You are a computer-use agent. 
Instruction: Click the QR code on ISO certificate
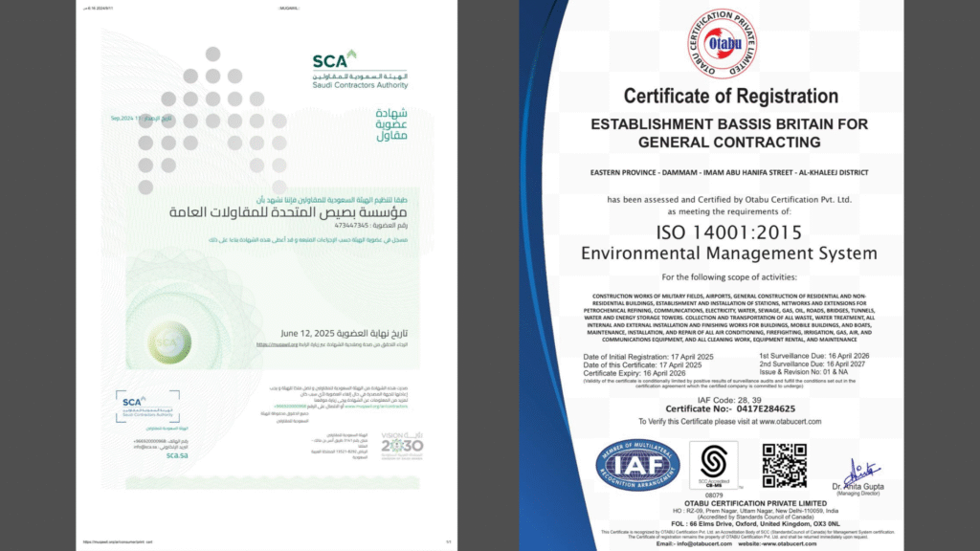coord(784,465)
